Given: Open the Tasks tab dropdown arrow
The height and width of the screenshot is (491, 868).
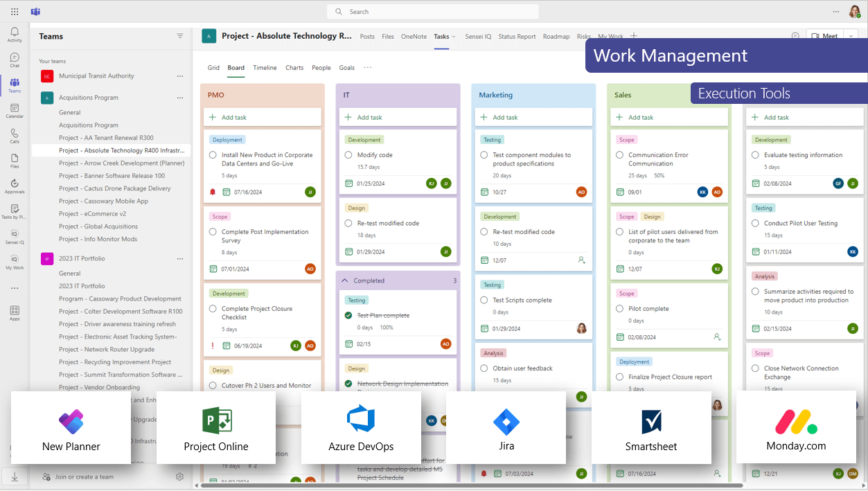Looking at the screenshot, I should [454, 37].
